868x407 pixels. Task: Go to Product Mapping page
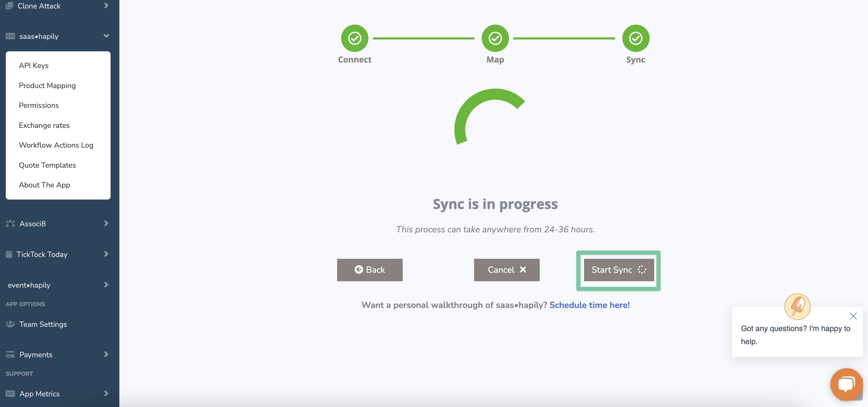click(47, 86)
